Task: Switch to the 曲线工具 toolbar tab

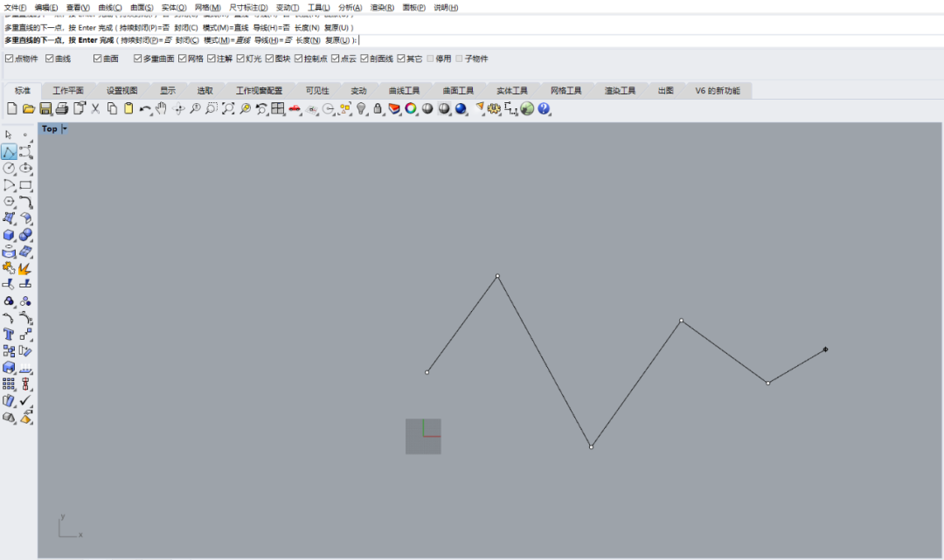Action: click(x=404, y=91)
